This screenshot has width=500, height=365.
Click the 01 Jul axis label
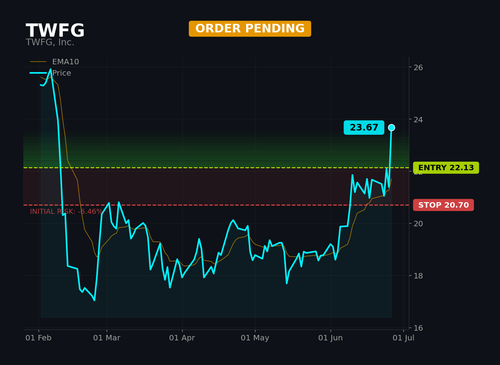pos(404,338)
